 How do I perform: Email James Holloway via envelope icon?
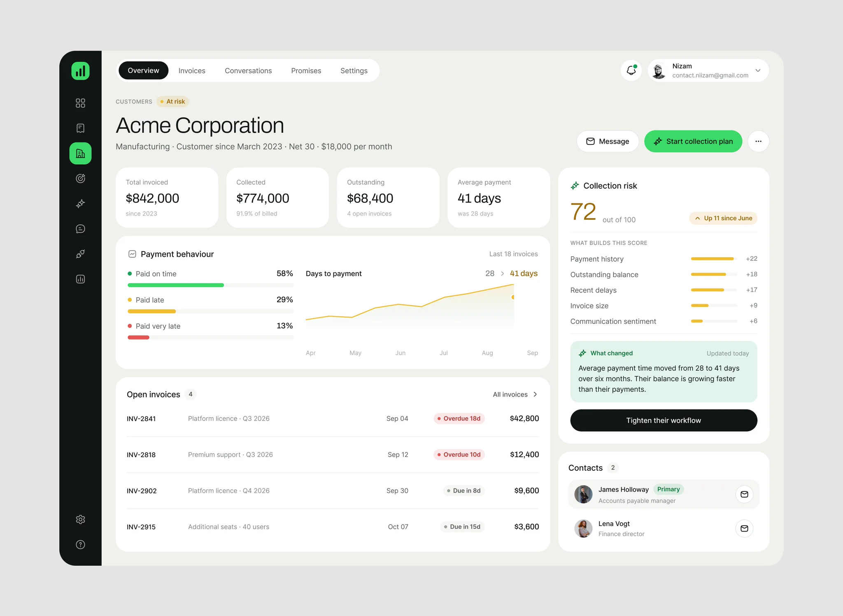744,494
